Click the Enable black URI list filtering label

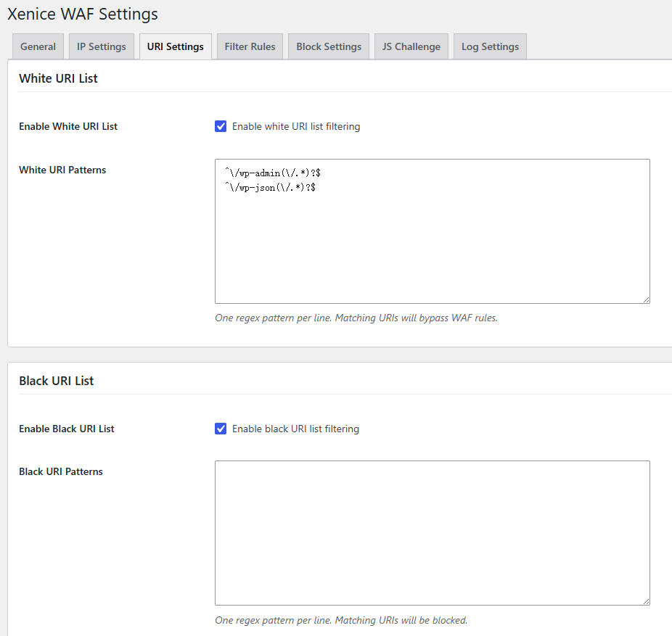pyautogui.click(x=295, y=429)
